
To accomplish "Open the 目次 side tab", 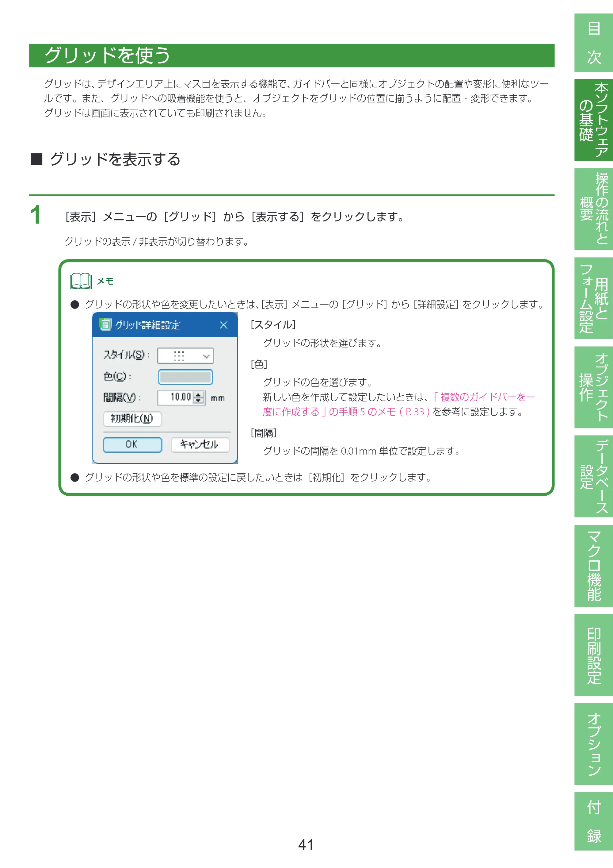I will point(593,43).
